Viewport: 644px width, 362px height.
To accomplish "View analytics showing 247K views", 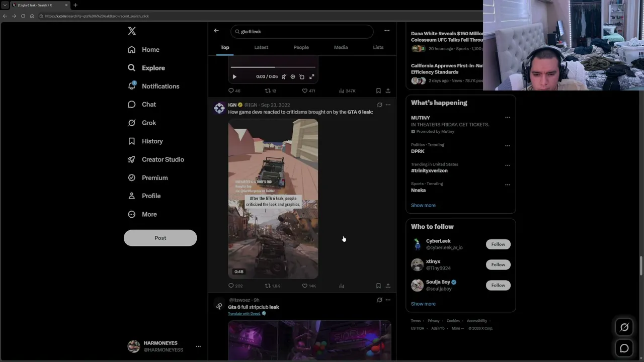I will 347,91.
